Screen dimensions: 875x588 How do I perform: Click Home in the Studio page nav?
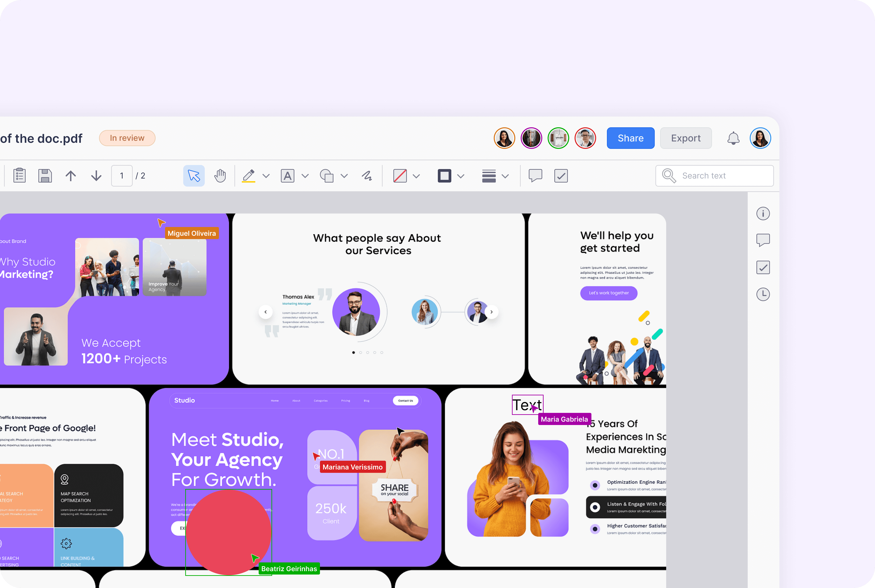tap(275, 401)
